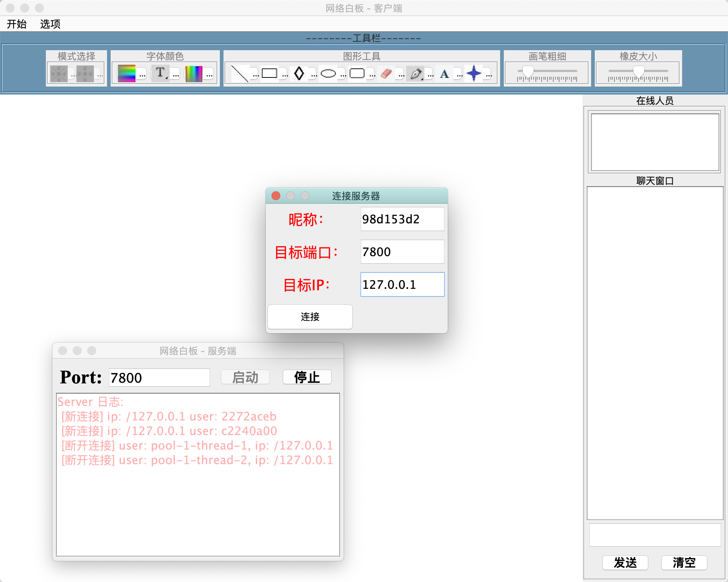The width and height of the screenshot is (728, 582).
Task: Click the 昵称 nickname field with 98d153d2
Action: coord(402,219)
